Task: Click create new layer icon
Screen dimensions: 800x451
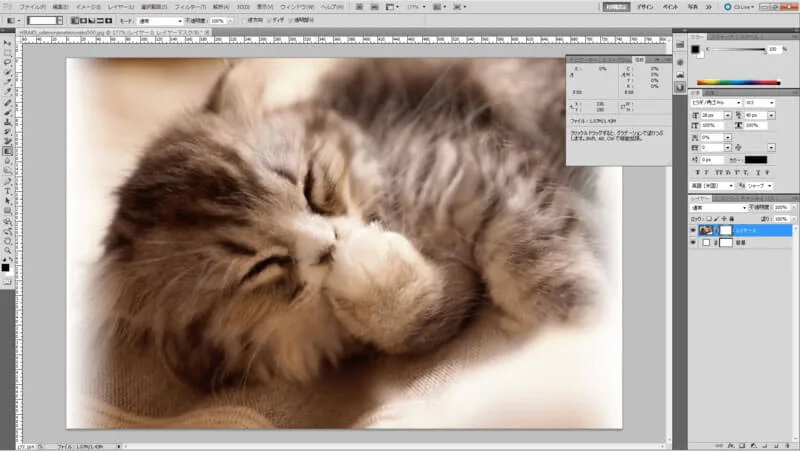Action: (x=776, y=445)
